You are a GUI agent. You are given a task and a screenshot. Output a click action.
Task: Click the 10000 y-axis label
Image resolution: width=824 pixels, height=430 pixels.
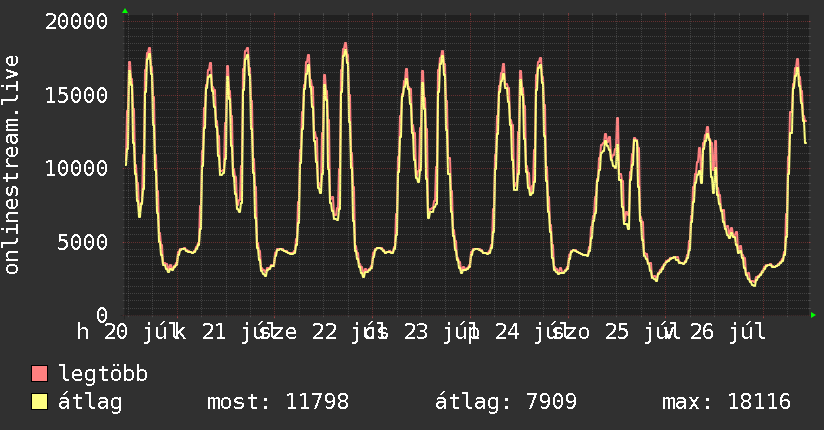coord(77,169)
